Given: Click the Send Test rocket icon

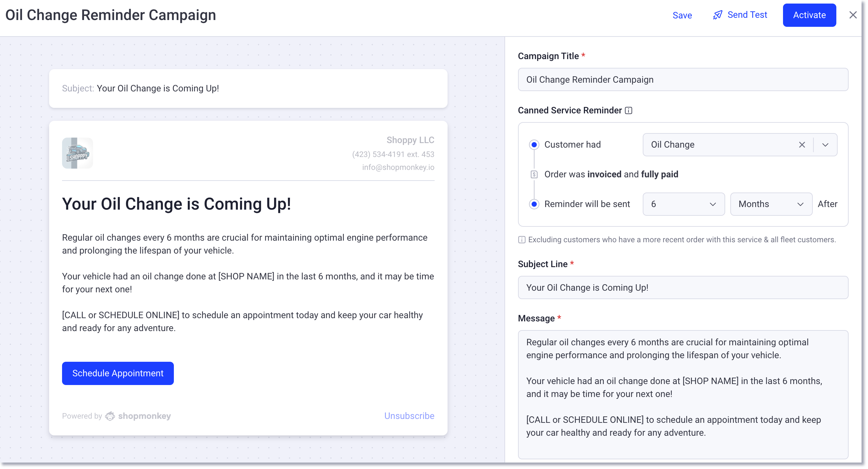Looking at the screenshot, I should pos(717,15).
